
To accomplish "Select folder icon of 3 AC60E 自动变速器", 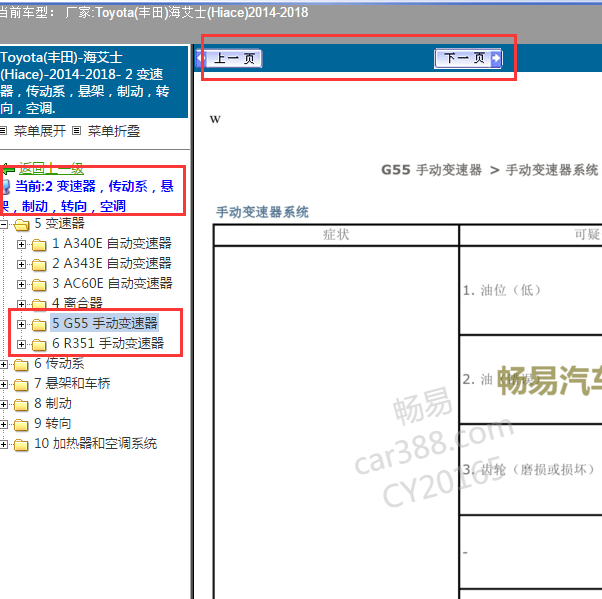I will tap(39, 285).
